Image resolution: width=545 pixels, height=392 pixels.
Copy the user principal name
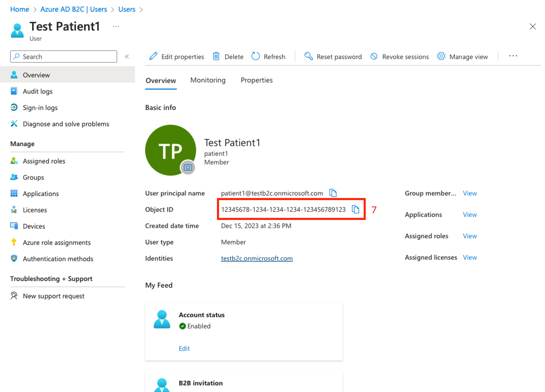click(x=333, y=193)
